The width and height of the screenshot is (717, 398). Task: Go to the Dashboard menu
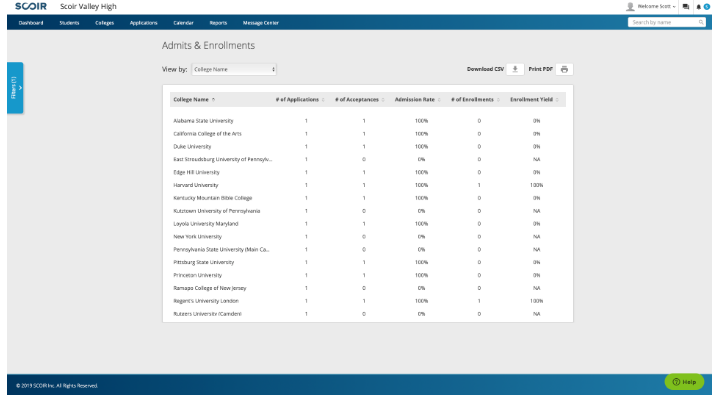[x=31, y=22]
